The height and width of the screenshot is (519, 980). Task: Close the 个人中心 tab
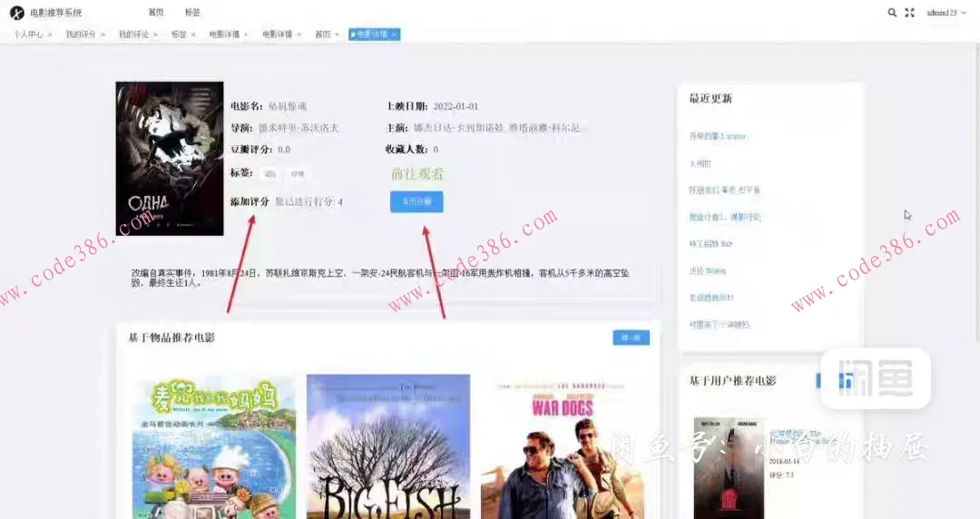click(x=50, y=34)
